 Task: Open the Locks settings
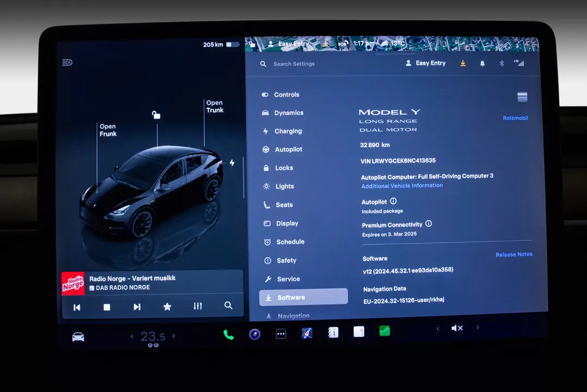click(278, 168)
